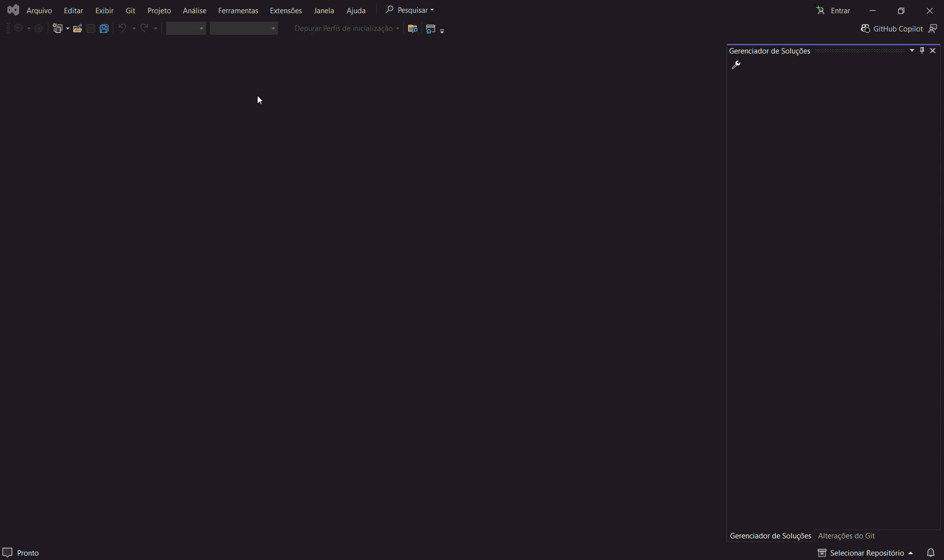Open the toolbar overflow options arrow
This screenshot has width=944, height=560.
pos(442,31)
